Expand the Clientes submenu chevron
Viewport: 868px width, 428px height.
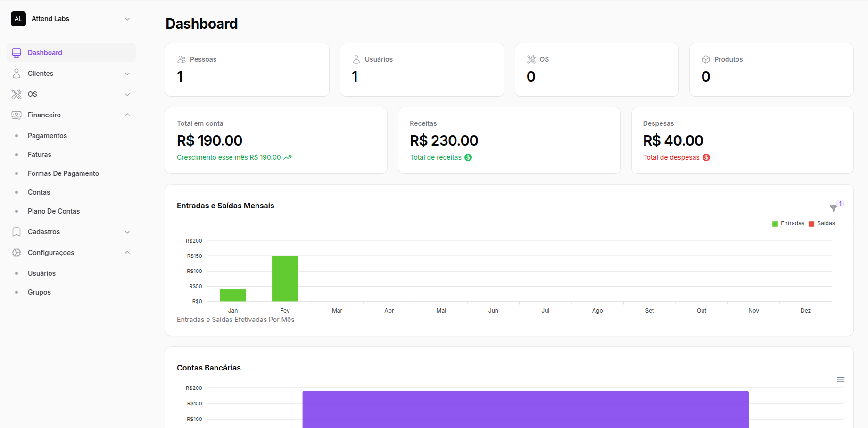pos(127,74)
